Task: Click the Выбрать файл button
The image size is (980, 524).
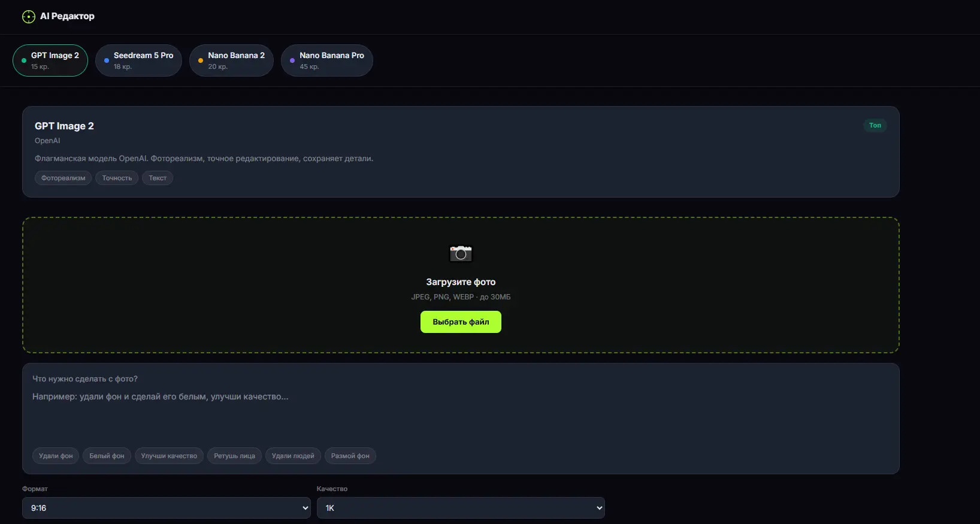Action: click(x=461, y=322)
